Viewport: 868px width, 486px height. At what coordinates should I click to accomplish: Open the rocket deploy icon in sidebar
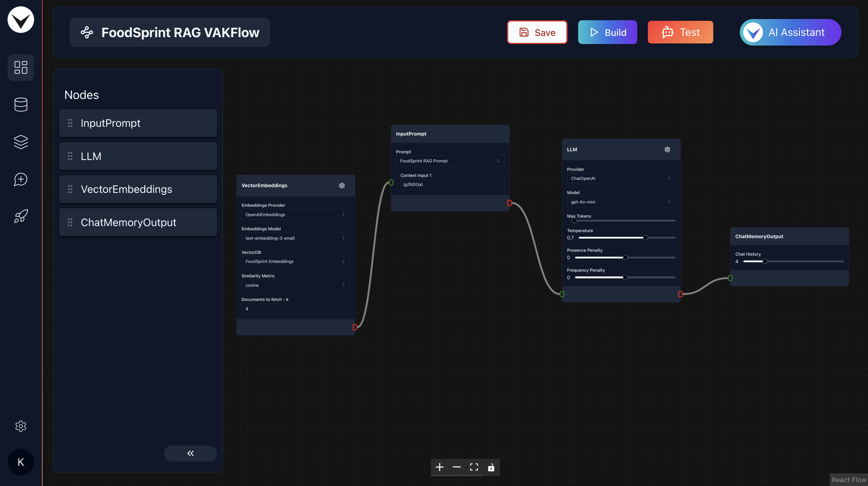pos(21,216)
